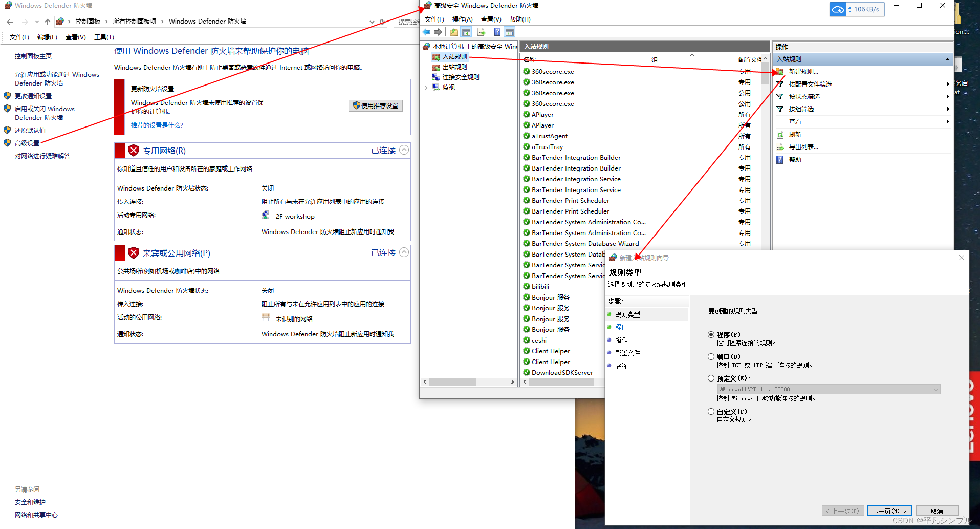980x529 pixels.
Task: Expand the 监视 tree node arrow
Action: (x=426, y=88)
